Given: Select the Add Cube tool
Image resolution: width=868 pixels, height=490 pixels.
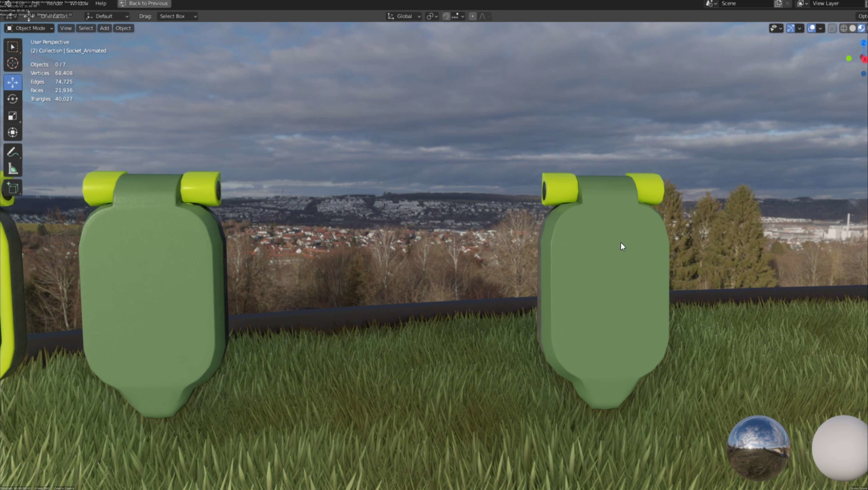Looking at the screenshot, I should tap(13, 188).
